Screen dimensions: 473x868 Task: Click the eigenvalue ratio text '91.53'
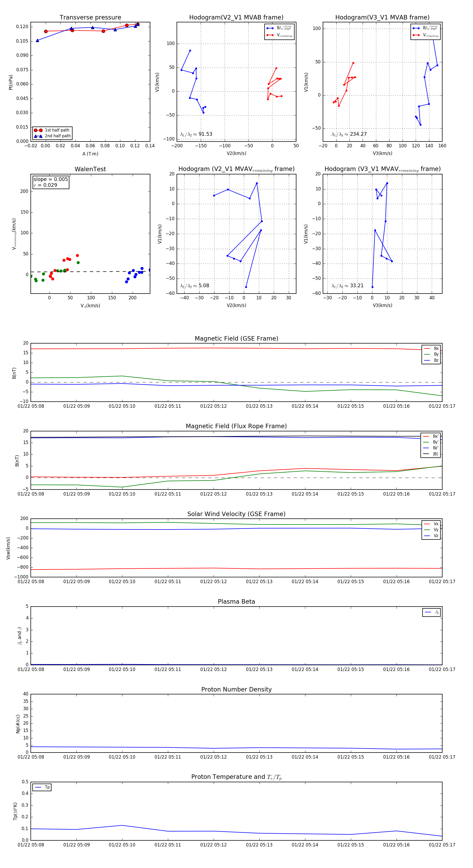click(205, 134)
